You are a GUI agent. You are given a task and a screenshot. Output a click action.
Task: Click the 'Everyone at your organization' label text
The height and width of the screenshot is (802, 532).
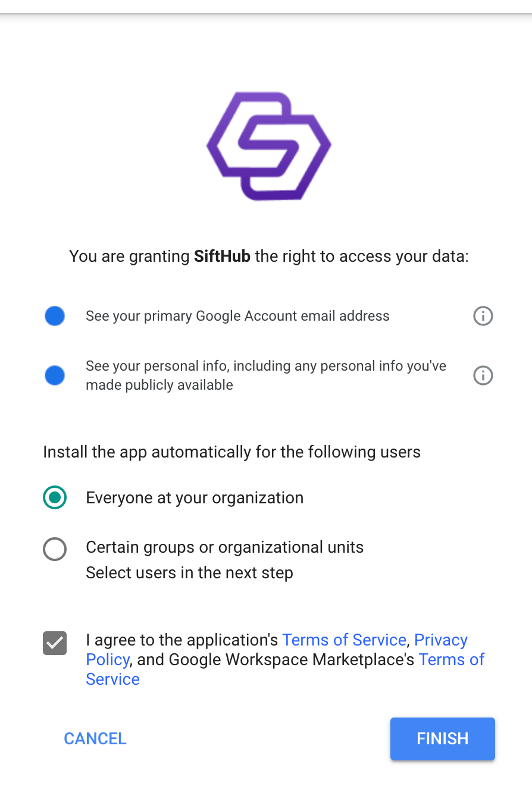pos(195,498)
